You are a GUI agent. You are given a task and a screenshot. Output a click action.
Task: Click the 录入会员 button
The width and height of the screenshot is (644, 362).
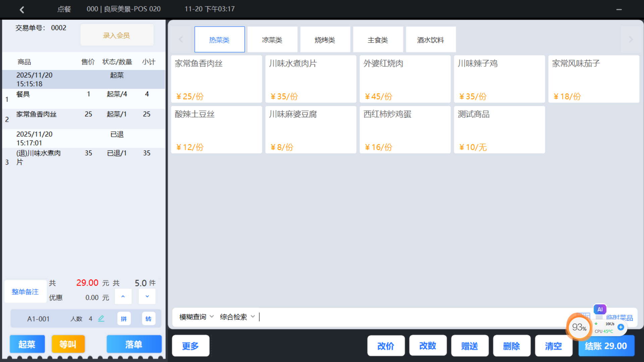116,35
